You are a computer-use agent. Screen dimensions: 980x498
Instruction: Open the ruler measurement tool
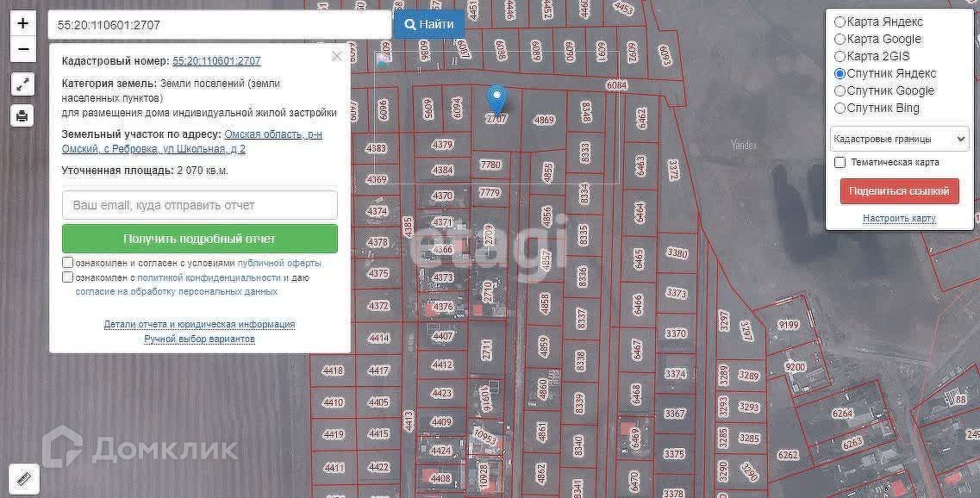coord(24,479)
